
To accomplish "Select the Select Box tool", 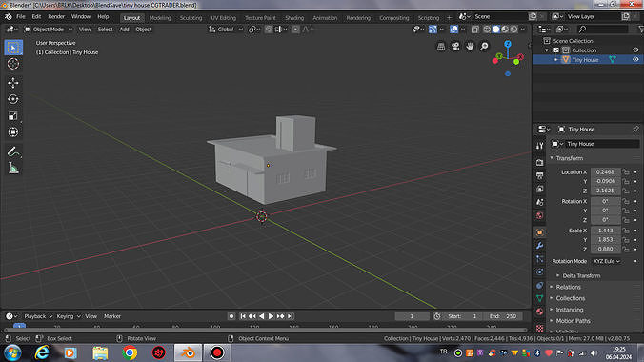I will tap(13, 48).
